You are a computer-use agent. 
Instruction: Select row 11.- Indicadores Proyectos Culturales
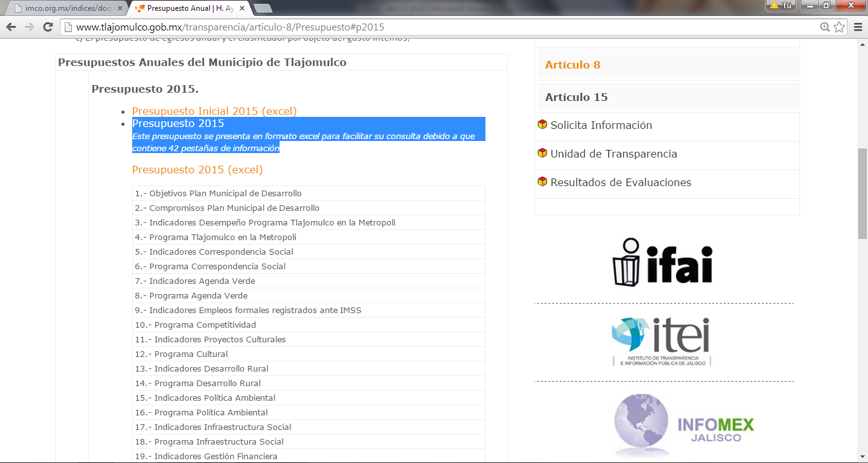pos(309,339)
